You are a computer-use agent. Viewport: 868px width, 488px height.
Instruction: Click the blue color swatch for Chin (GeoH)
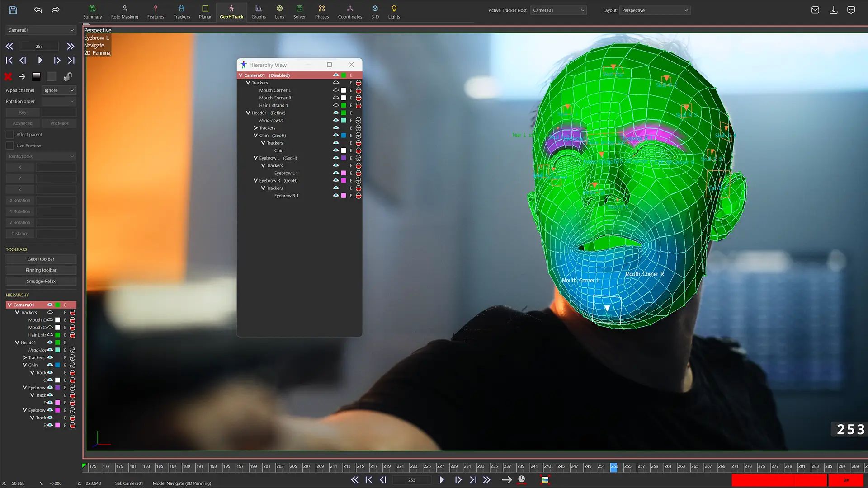pos(344,136)
